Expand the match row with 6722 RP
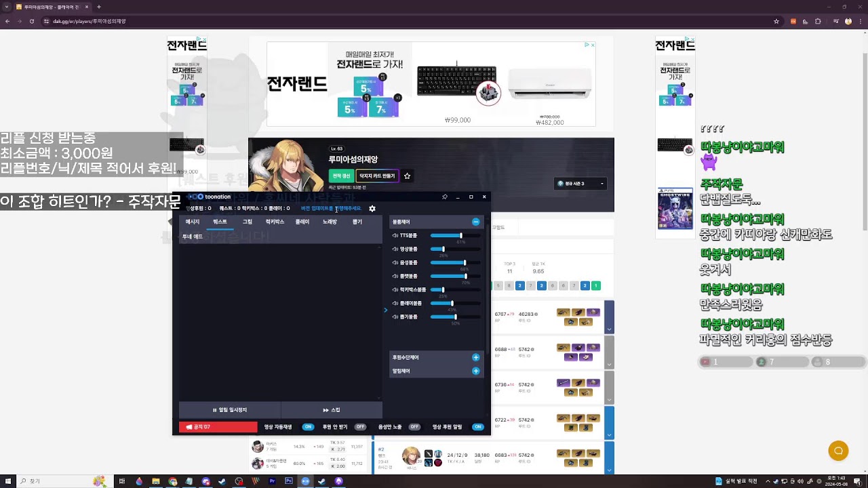This screenshot has height=488, width=868. click(x=609, y=423)
